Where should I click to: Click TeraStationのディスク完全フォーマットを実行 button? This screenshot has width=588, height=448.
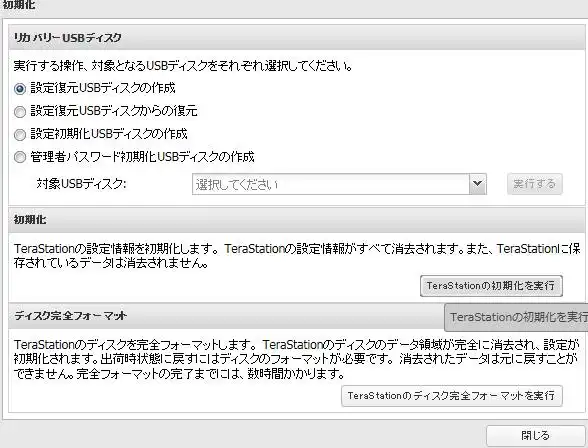452,396
